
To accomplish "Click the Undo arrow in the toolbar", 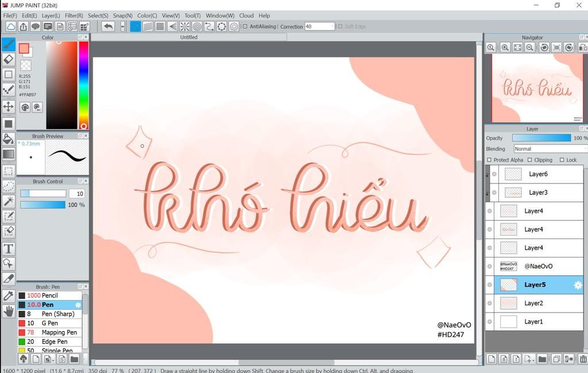I will 108,26.
